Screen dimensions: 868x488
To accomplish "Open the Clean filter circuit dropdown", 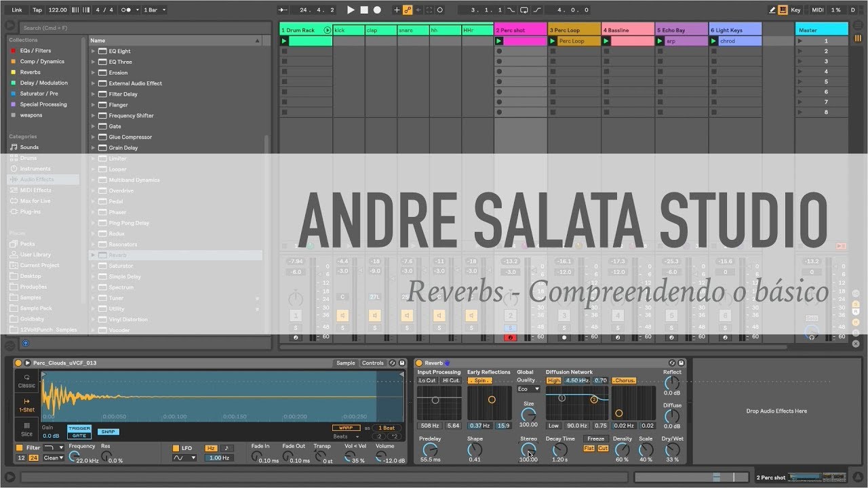I will [54, 458].
